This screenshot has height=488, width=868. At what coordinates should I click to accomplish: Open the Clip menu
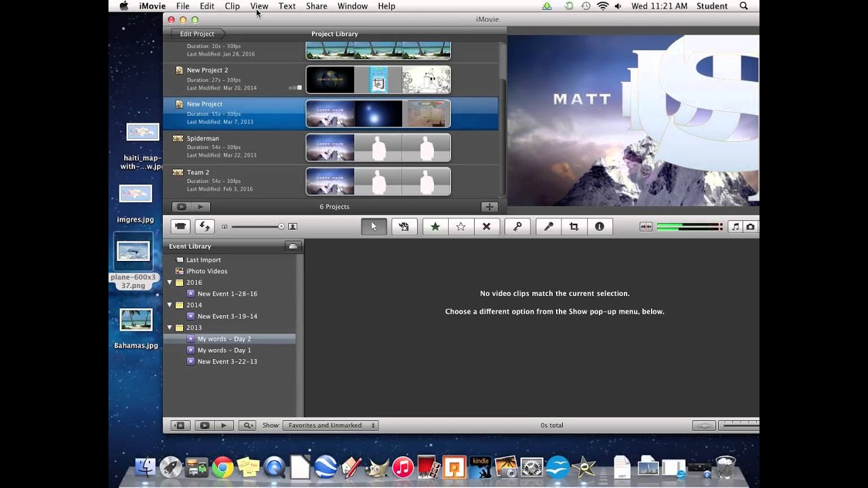tap(232, 6)
